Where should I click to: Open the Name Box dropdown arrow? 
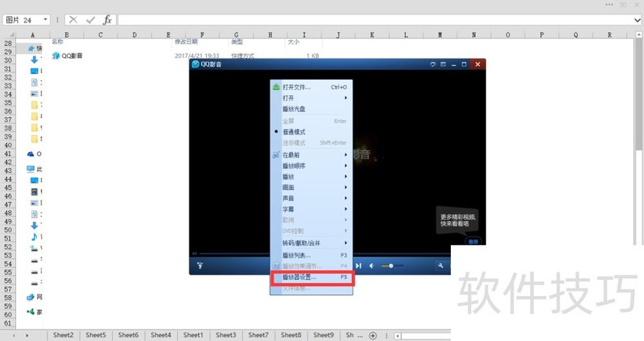click(x=44, y=19)
